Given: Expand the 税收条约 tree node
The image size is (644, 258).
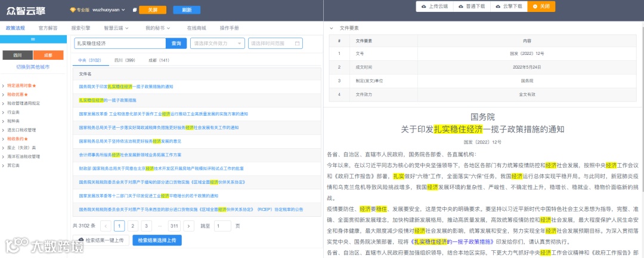Looking at the screenshot, I should click(x=4, y=139).
